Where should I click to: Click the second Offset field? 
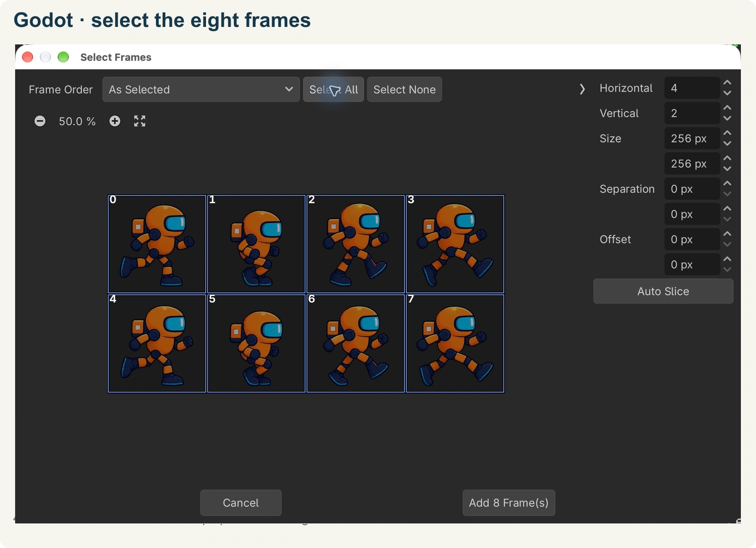tap(692, 265)
